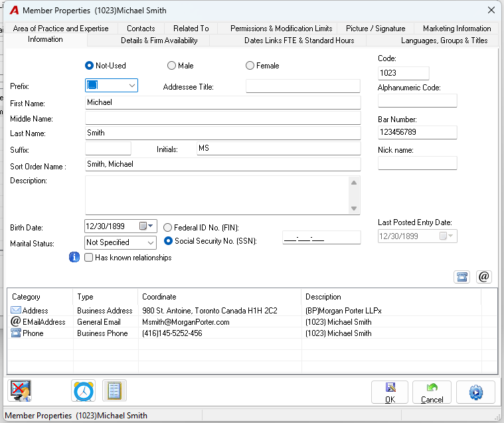Click the Addressee Title field
Viewport: 504px width, 423px height.
tap(303, 86)
